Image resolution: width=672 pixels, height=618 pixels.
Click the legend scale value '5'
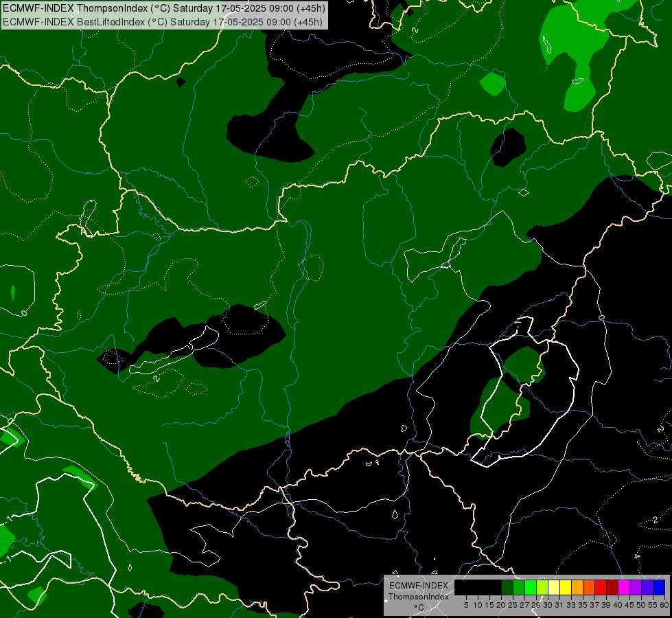[466, 605]
